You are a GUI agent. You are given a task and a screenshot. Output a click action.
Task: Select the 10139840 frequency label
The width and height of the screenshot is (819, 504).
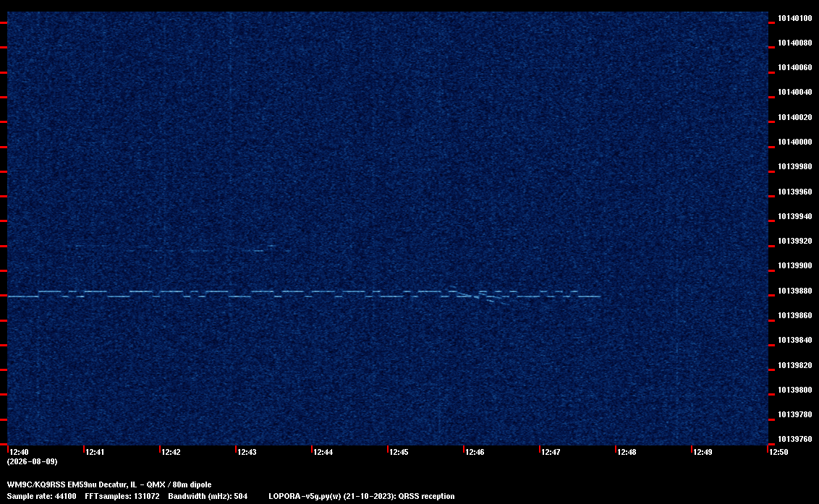pos(795,340)
